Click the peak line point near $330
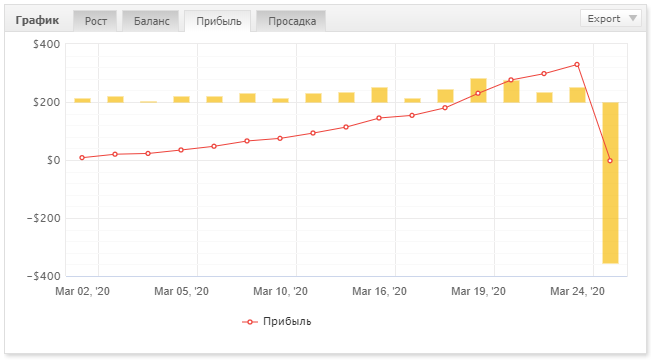 (577, 65)
